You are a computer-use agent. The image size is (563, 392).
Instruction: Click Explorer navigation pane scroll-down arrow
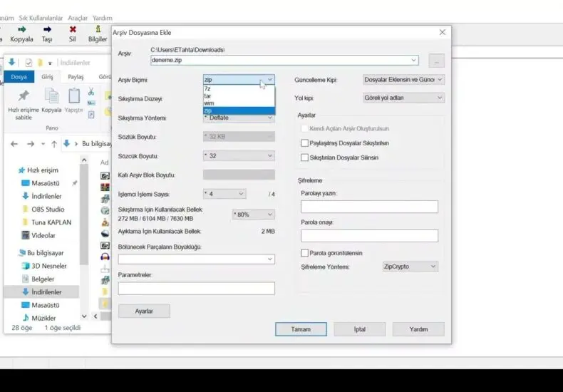point(84,316)
